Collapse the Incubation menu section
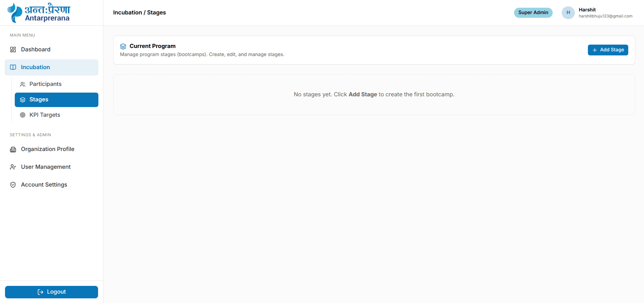The image size is (644, 303). point(51,67)
